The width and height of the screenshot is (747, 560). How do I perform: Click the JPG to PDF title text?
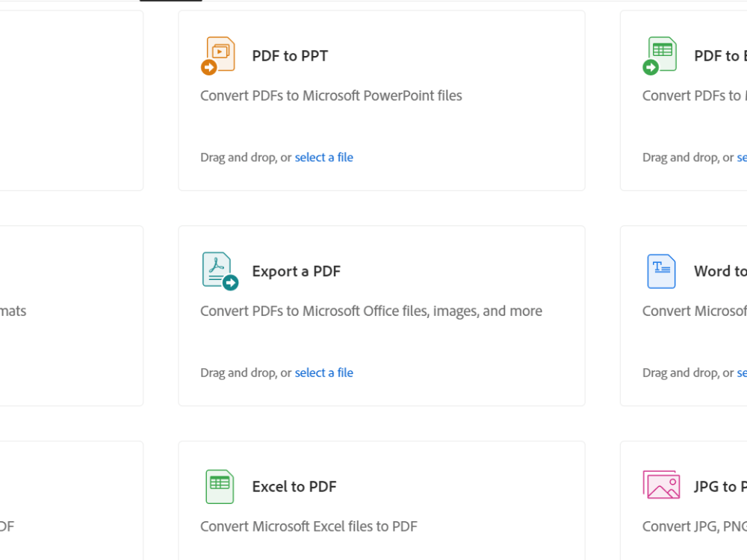point(720,487)
